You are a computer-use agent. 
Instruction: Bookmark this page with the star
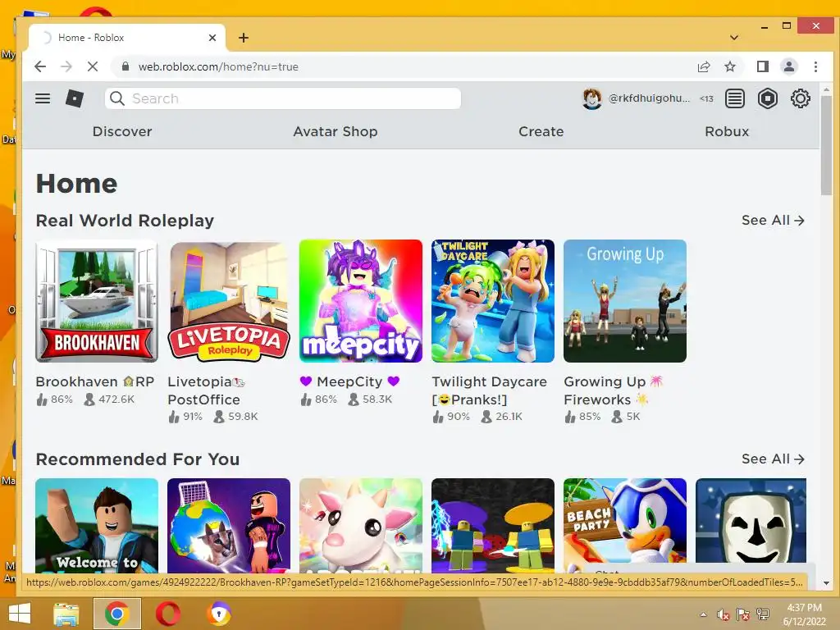(x=729, y=66)
